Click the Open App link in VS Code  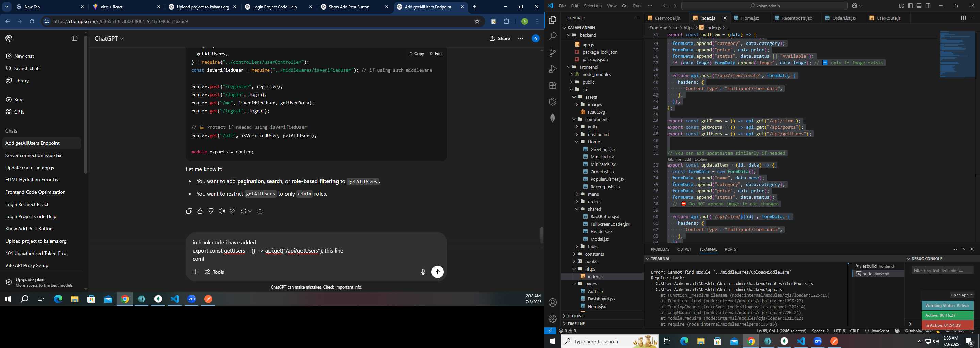[961, 295]
